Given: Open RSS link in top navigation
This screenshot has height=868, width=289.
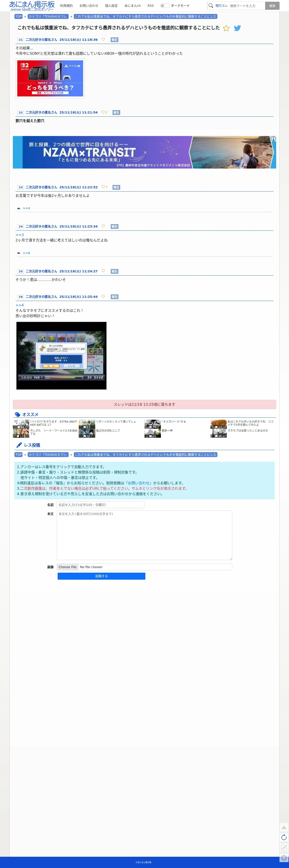Looking at the screenshot, I should click(x=151, y=6).
